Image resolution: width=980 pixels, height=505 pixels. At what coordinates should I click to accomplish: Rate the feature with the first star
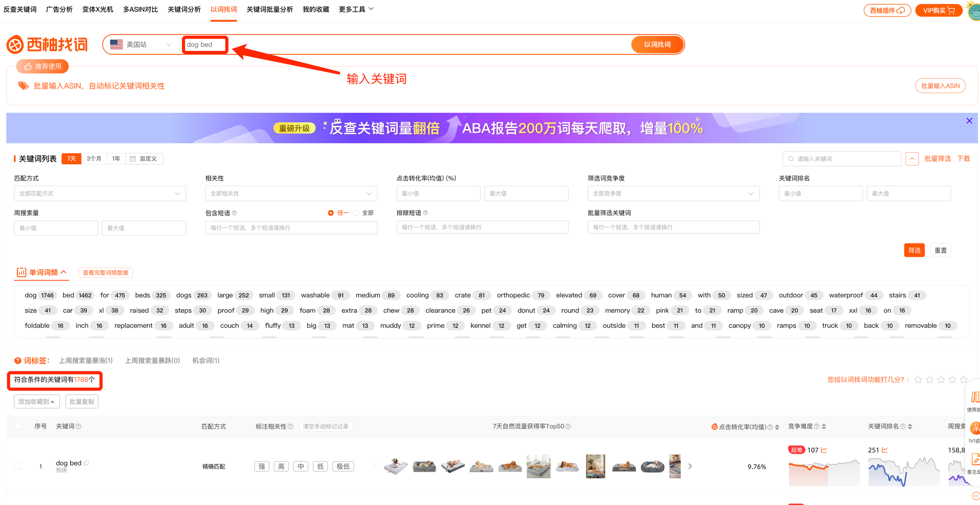tap(918, 380)
